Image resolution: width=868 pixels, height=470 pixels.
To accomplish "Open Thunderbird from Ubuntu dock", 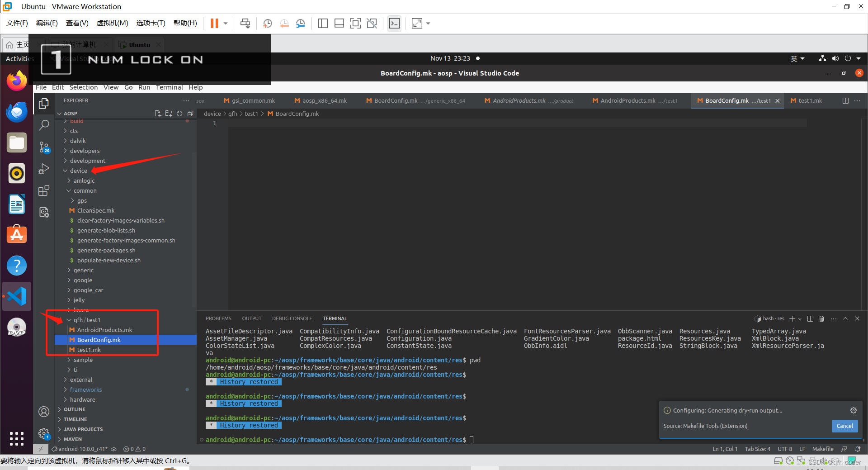I will point(17,112).
